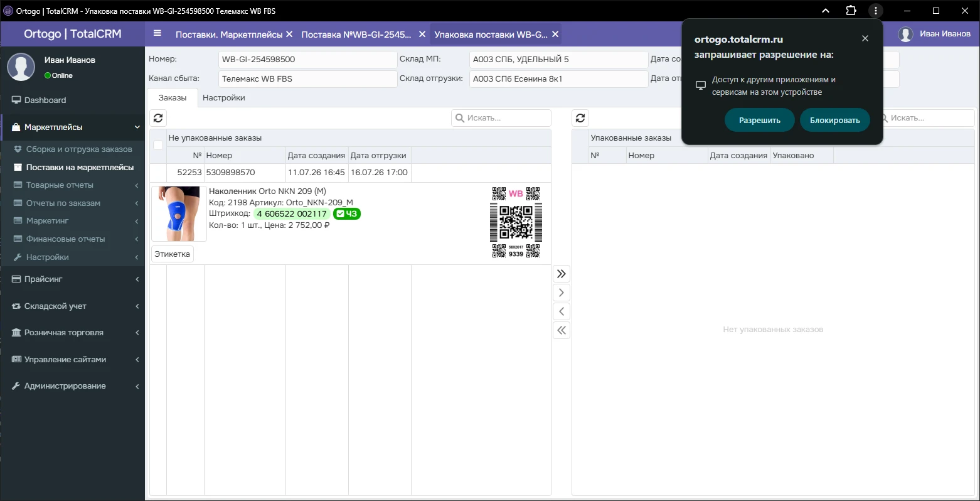
Task: Open Поставки на маркетплейсы menu item
Action: [x=80, y=168]
